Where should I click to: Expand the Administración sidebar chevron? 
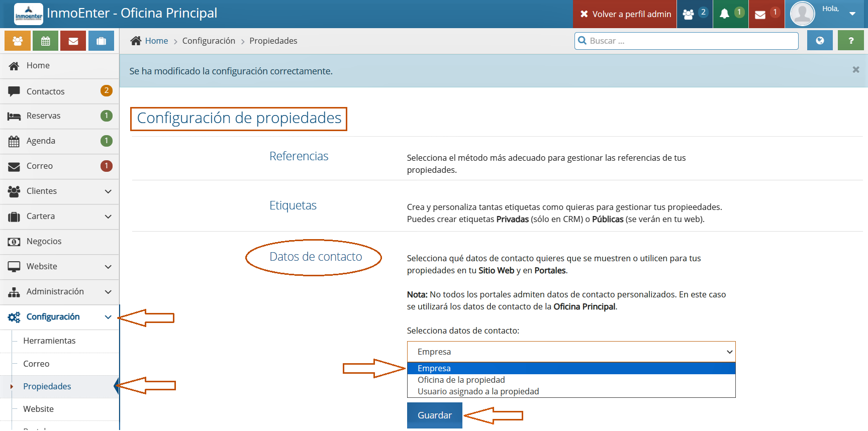(108, 292)
